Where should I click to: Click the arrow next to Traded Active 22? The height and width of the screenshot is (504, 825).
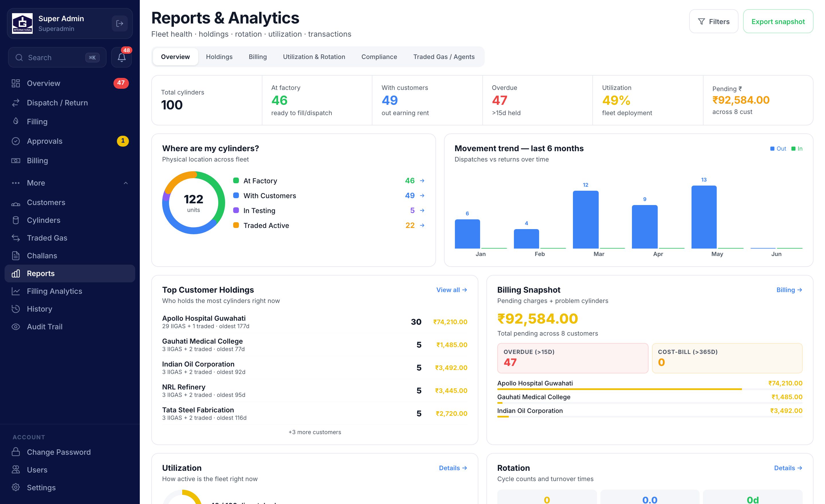[x=422, y=226]
